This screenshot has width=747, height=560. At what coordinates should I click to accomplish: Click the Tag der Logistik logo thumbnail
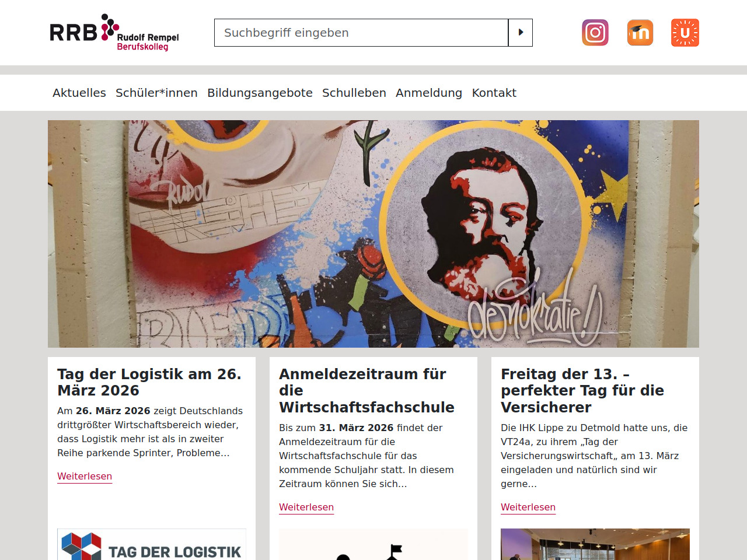(x=152, y=544)
